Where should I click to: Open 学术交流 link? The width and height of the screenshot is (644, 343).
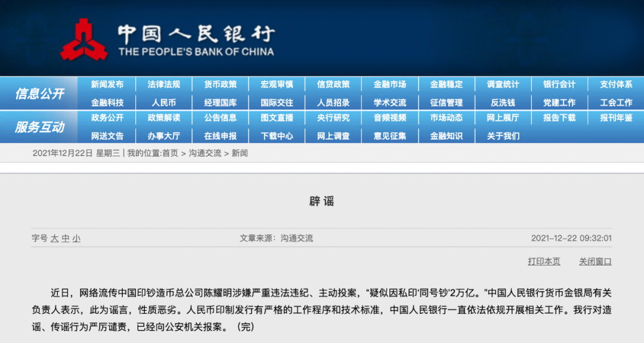(390, 103)
